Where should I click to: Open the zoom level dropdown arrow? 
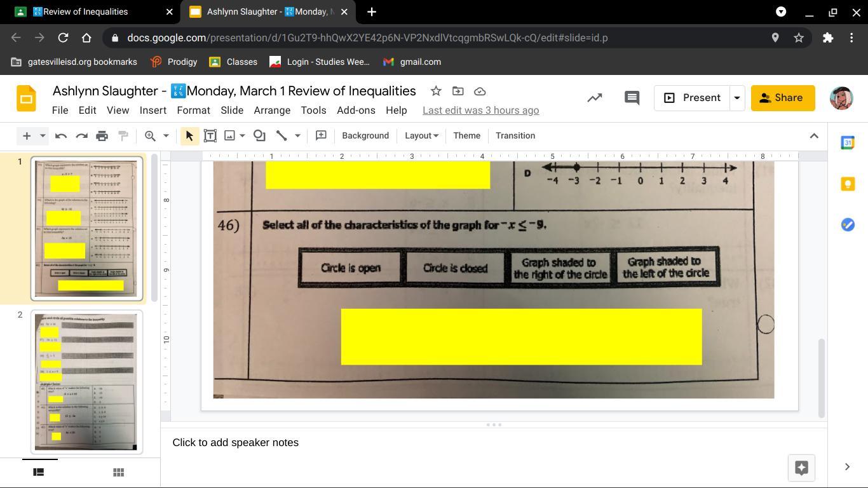tap(166, 135)
